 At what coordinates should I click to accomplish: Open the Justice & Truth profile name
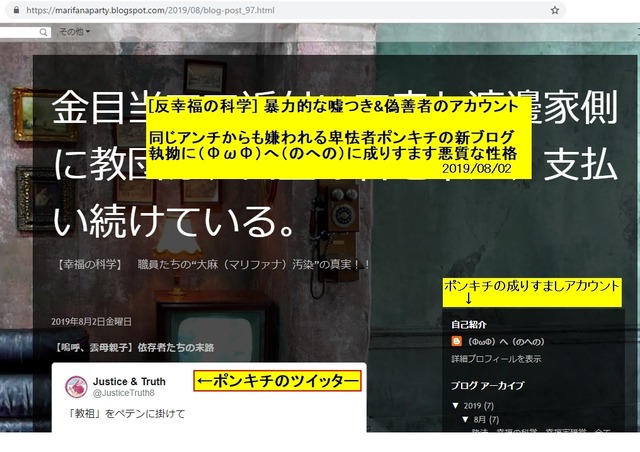click(x=129, y=381)
